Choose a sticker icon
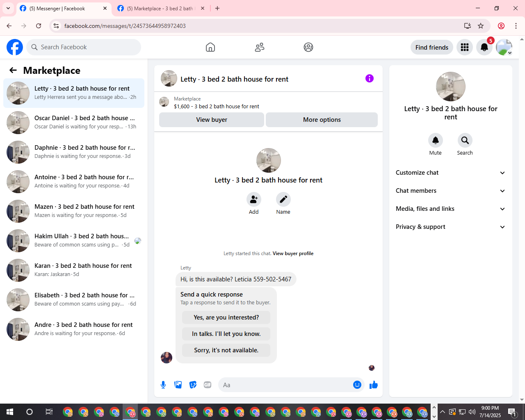 click(x=193, y=385)
